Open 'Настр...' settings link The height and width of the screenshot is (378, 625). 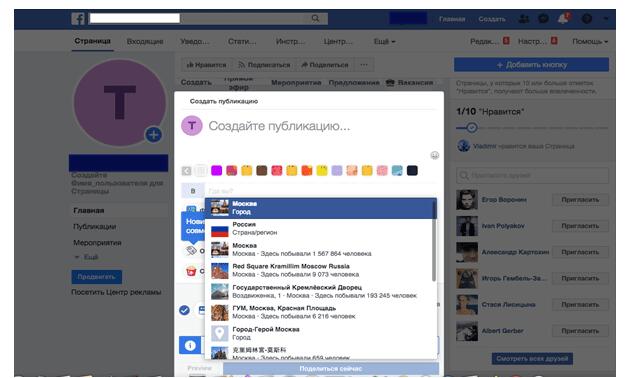[x=532, y=41]
